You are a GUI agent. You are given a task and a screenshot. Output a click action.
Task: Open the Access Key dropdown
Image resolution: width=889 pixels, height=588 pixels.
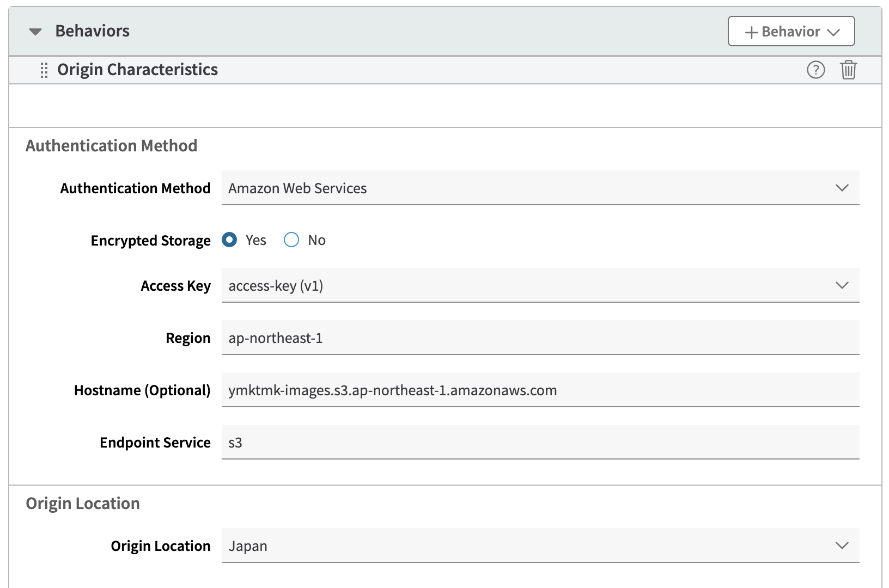[x=539, y=286]
